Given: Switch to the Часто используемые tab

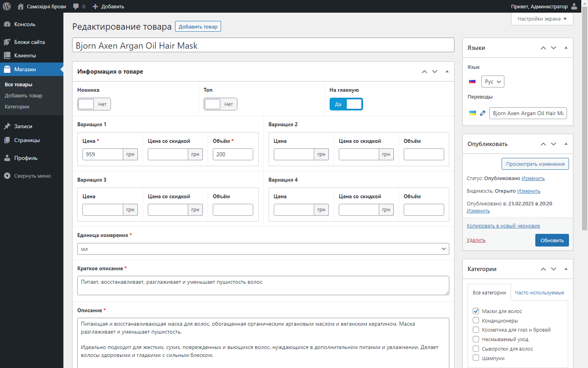Looking at the screenshot, I should (x=539, y=293).
